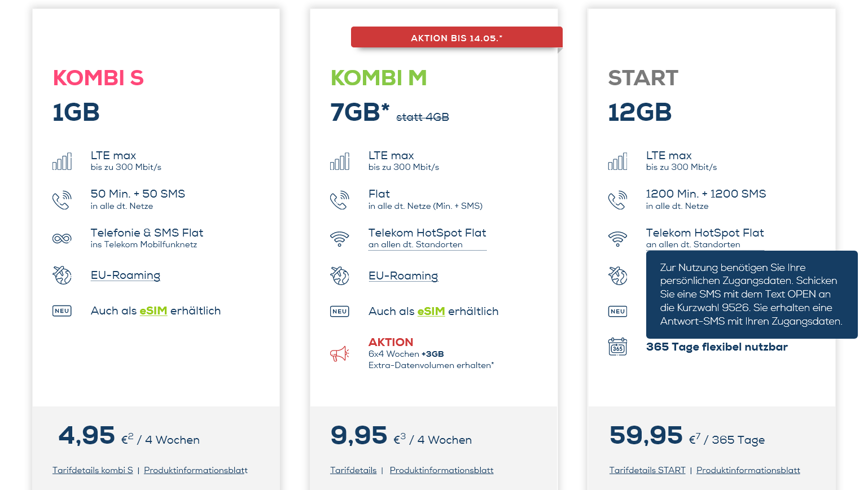The image size is (868, 490).
Task: Click the WiFi HotSpot icon in Kombi M
Action: point(340,238)
